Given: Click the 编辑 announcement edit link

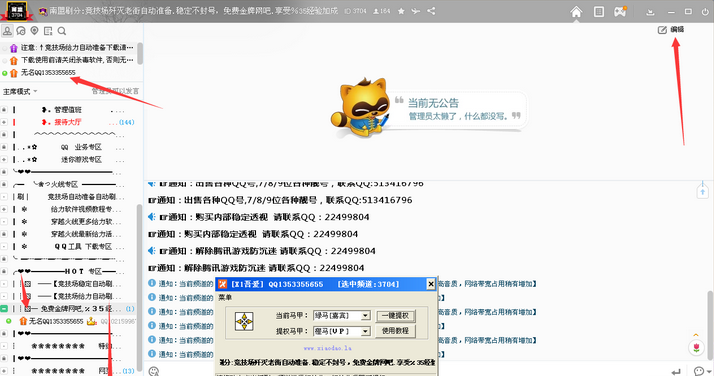Looking at the screenshot, I should (671, 30).
